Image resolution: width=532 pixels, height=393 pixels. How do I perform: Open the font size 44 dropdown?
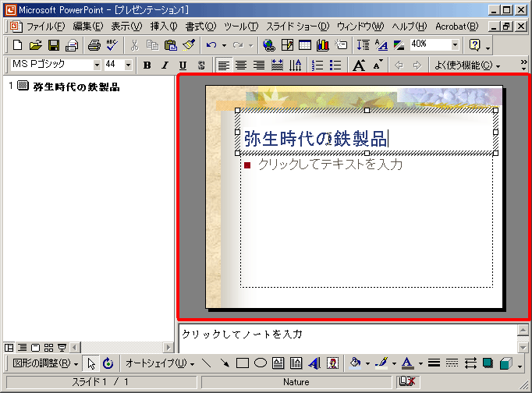[x=128, y=65]
